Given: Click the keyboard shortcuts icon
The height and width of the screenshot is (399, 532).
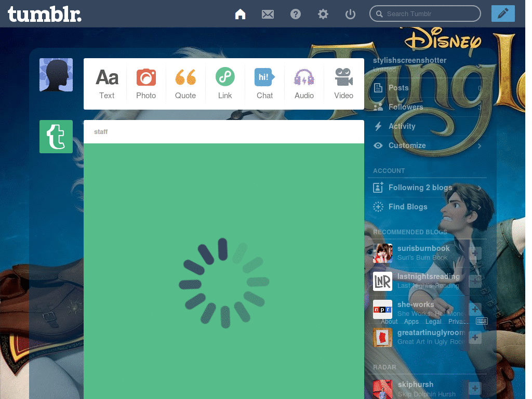Looking at the screenshot, I should 482,321.
